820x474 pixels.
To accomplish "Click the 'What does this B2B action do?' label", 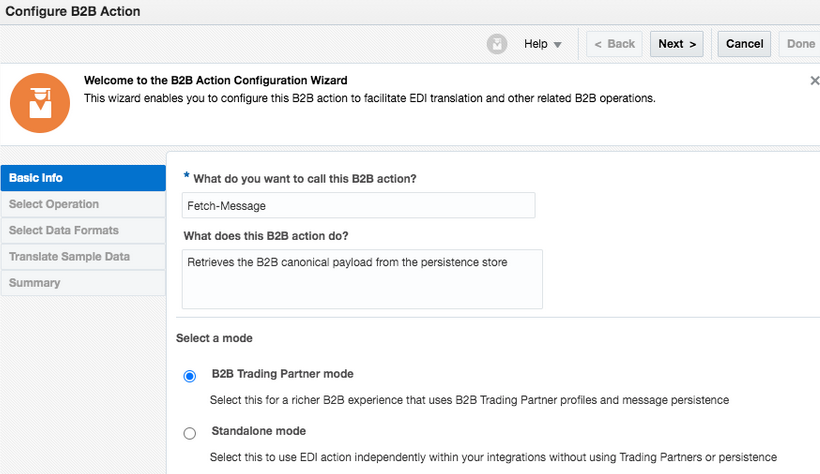I will pos(272,236).
